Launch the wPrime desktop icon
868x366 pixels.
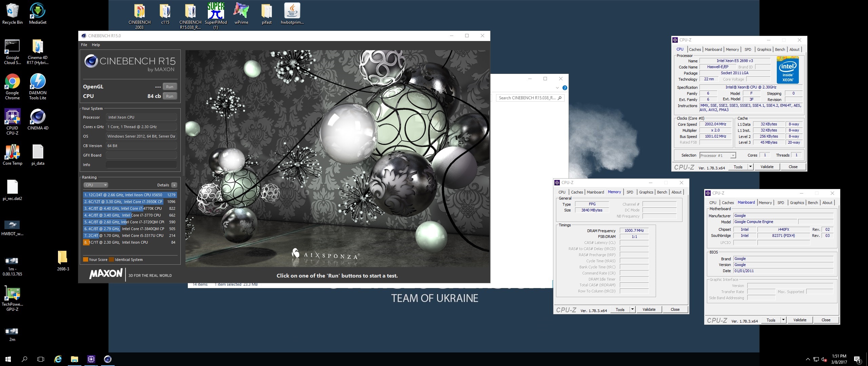[x=241, y=14]
